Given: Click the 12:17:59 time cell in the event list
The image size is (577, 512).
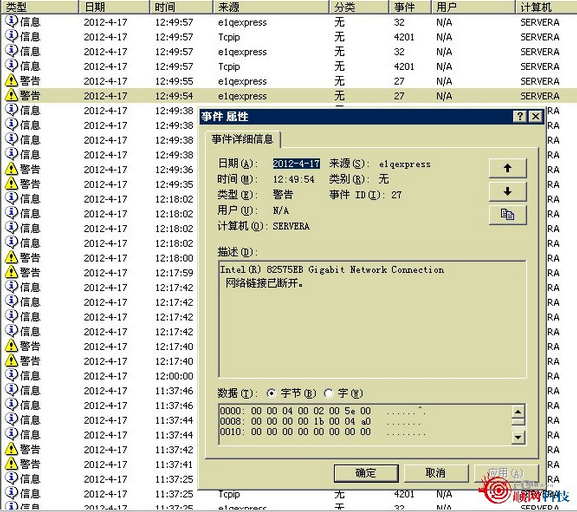Looking at the screenshot, I should click(x=174, y=273).
